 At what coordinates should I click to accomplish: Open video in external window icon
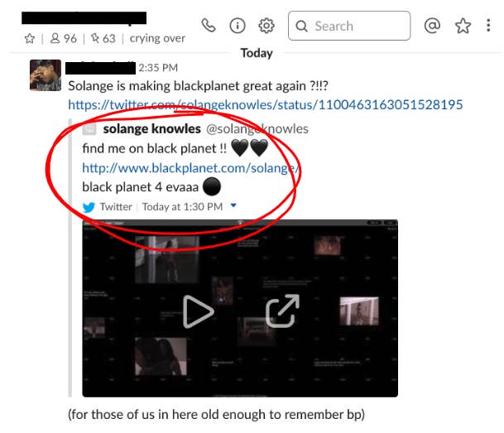(x=282, y=310)
